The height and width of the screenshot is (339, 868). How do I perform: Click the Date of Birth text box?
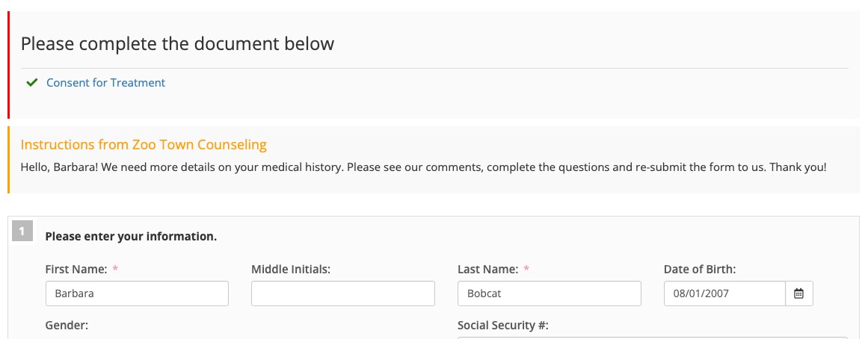(724, 293)
